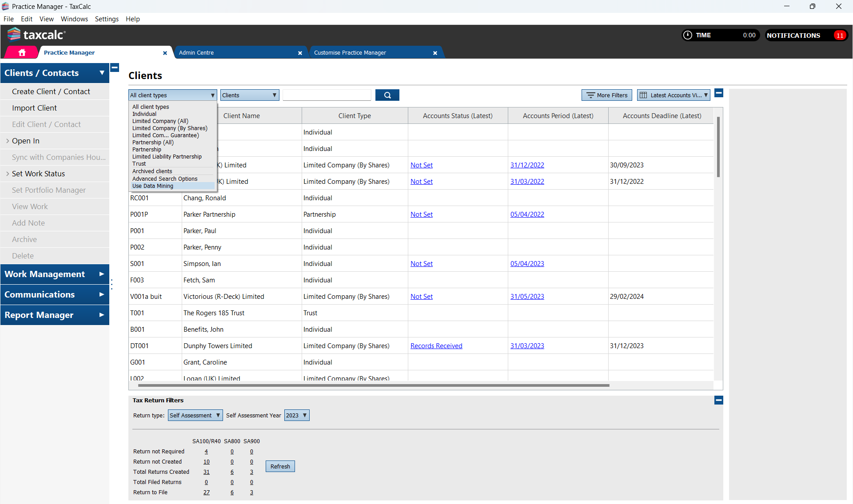Click the home tab icon

[22, 52]
